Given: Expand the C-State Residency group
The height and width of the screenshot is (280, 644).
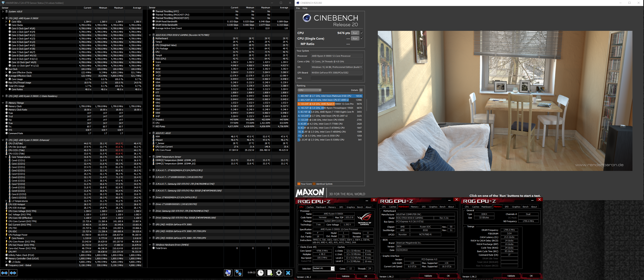Looking at the screenshot, I should tap(3, 96).
